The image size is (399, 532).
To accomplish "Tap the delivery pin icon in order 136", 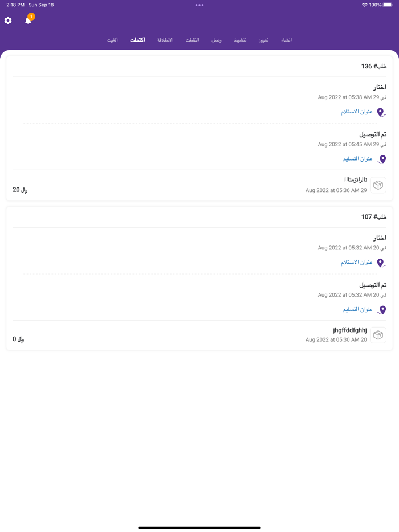I will 382,159.
